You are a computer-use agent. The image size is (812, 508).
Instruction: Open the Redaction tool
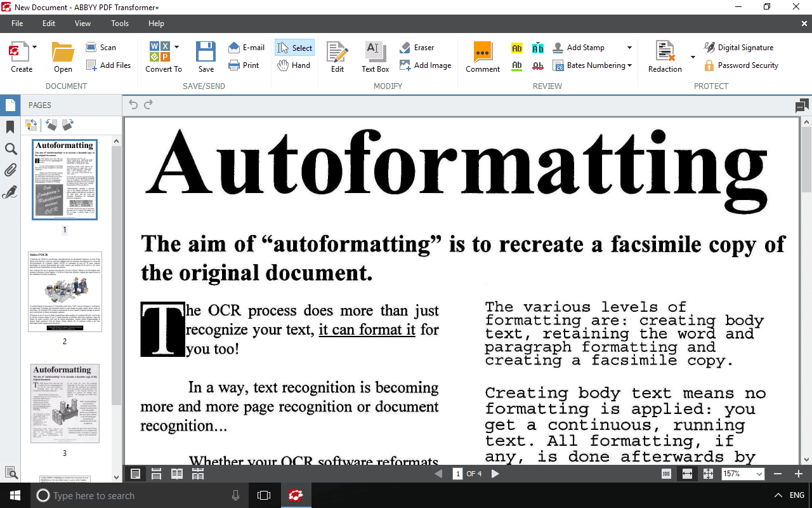(x=664, y=57)
